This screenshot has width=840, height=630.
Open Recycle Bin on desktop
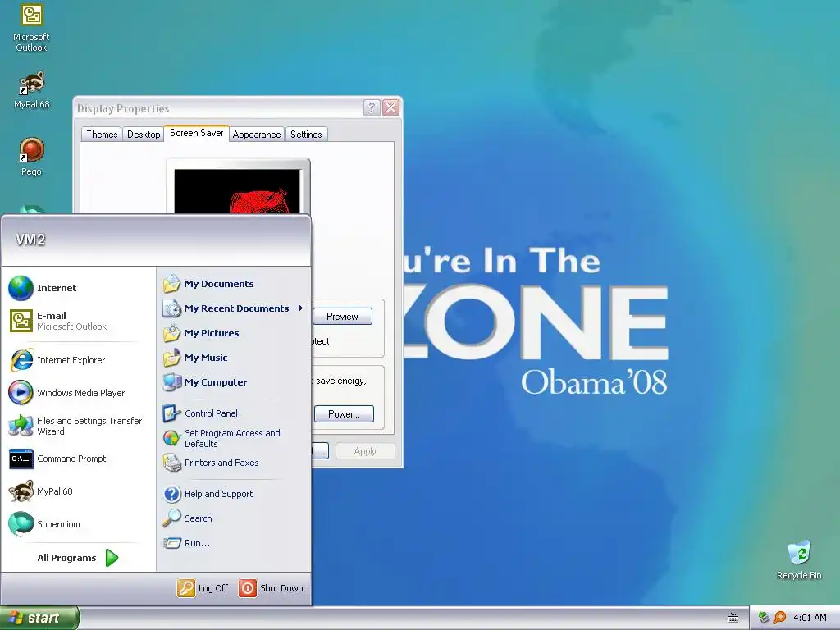pyautogui.click(x=799, y=559)
